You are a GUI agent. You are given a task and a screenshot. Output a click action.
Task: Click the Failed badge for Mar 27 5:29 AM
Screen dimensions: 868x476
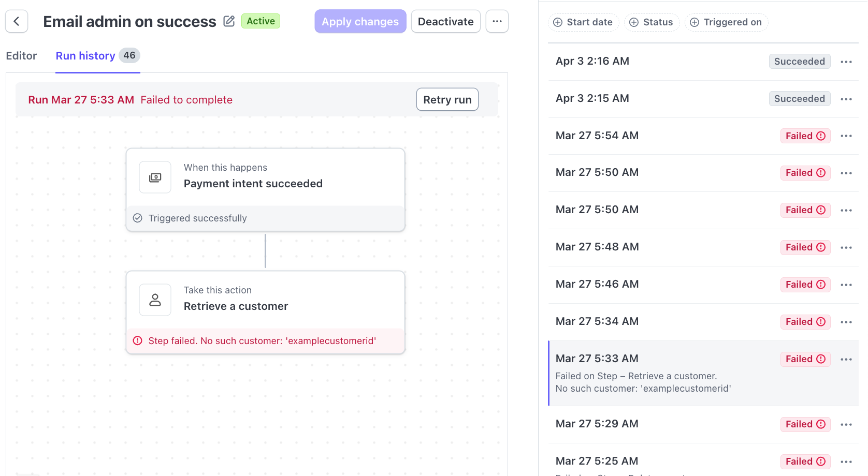(x=805, y=424)
